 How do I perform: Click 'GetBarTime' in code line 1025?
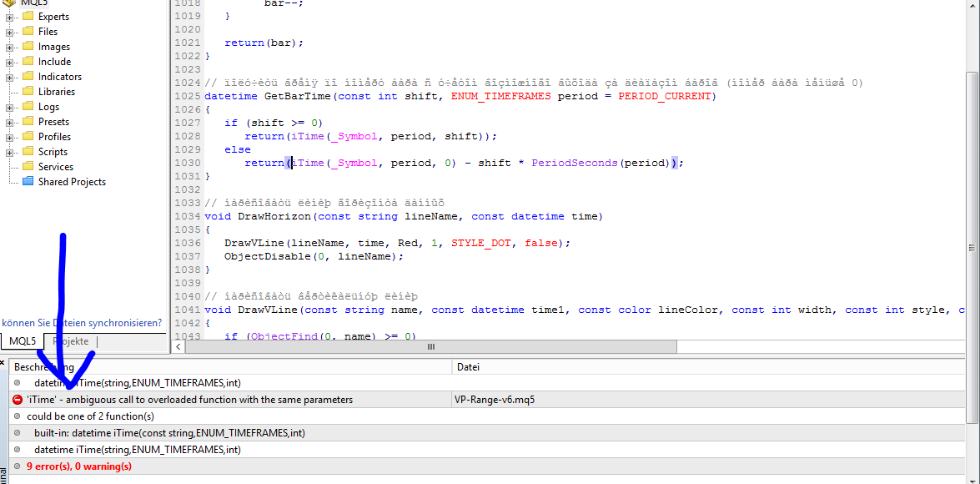point(298,97)
